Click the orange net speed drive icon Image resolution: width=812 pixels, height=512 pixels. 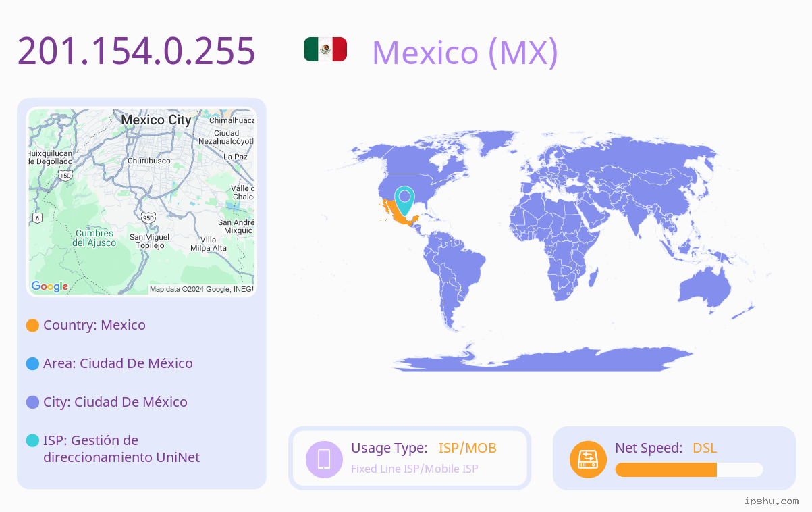pos(588,459)
